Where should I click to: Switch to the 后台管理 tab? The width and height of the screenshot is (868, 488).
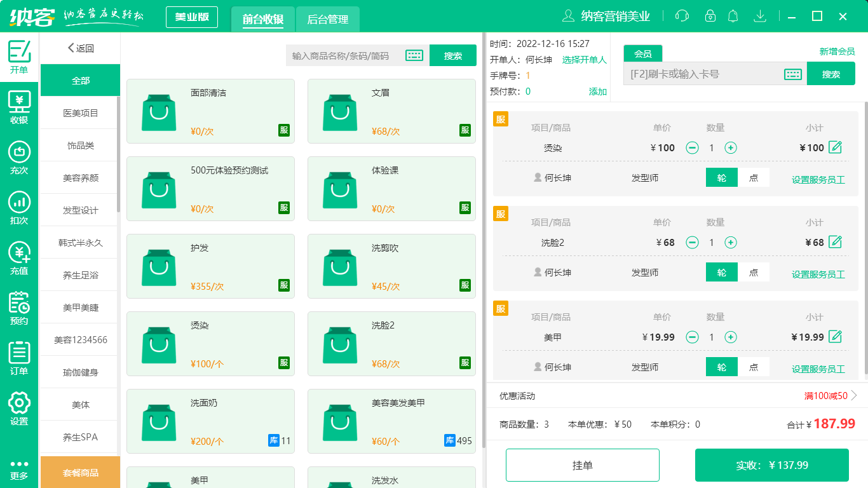click(328, 19)
